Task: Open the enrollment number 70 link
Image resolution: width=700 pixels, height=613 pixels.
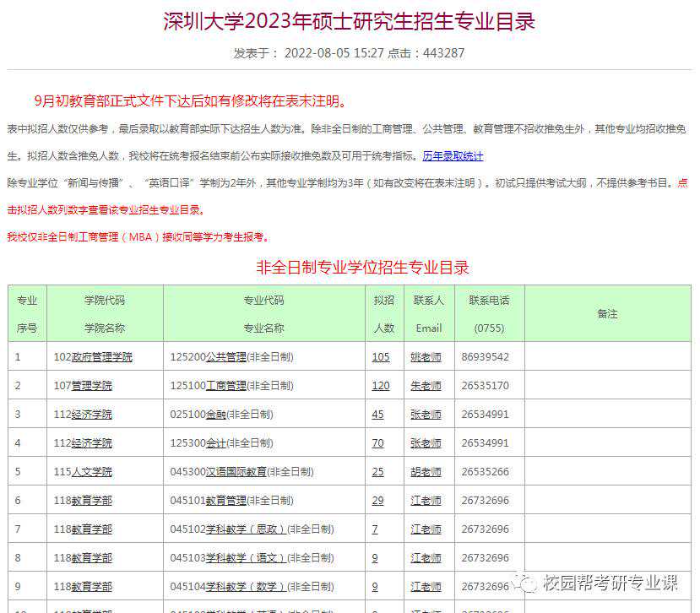Action: pyautogui.click(x=377, y=443)
